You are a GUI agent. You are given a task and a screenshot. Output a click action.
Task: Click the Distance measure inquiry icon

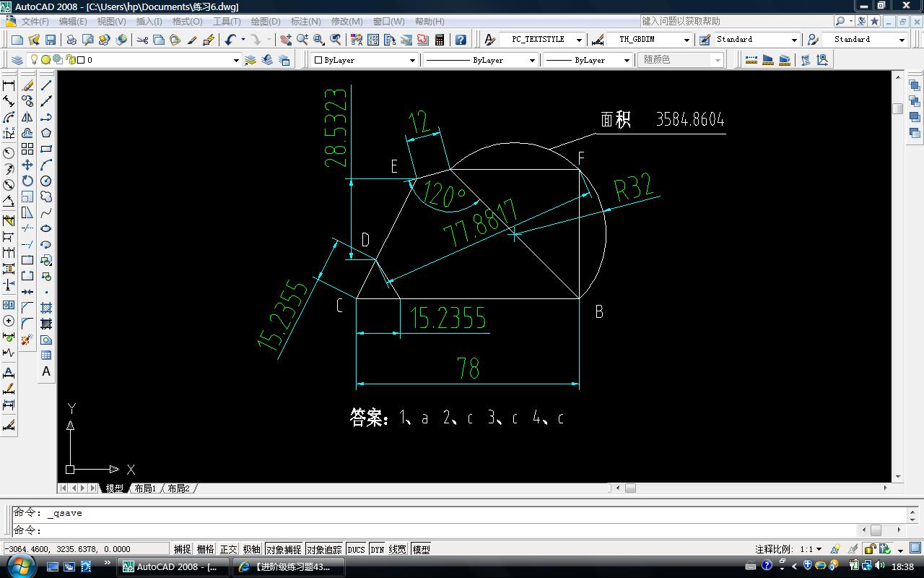(x=751, y=60)
